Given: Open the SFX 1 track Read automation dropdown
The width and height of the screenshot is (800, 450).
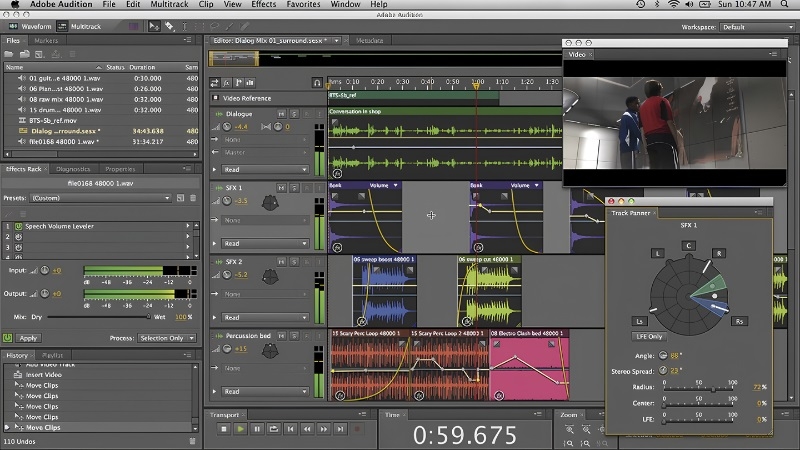Looking at the screenshot, I should point(265,243).
